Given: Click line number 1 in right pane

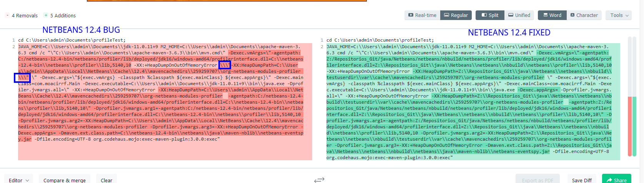Looking at the screenshot, I should click(x=322, y=40).
